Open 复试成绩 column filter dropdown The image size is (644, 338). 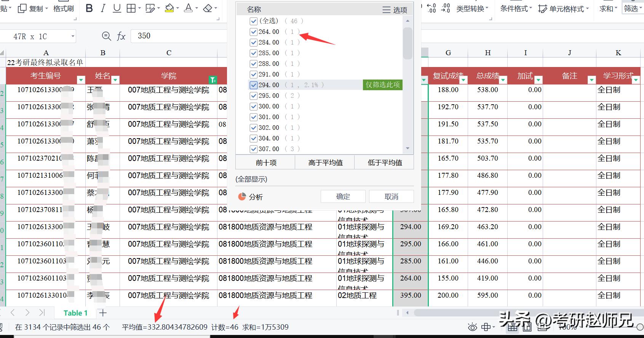[x=463, y=80]
